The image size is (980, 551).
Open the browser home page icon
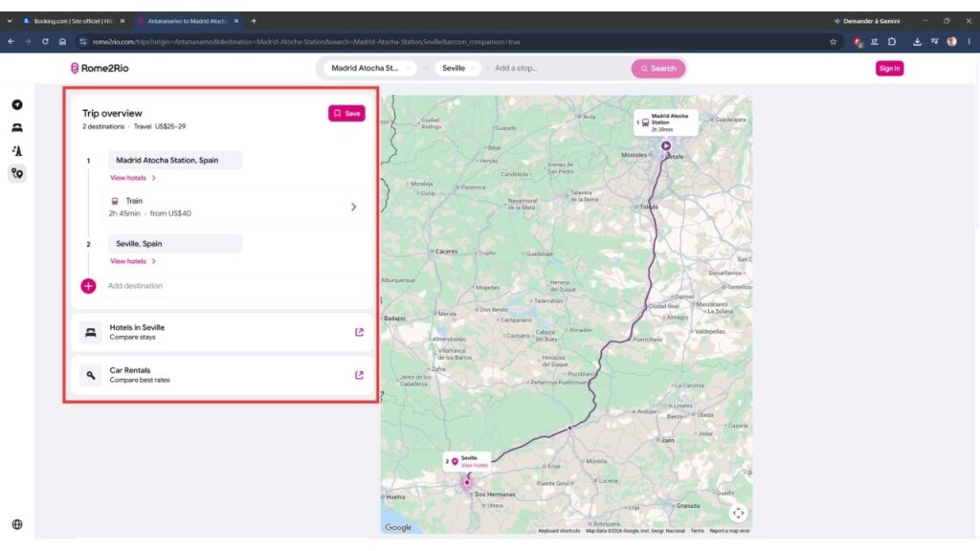click(62, 42)
